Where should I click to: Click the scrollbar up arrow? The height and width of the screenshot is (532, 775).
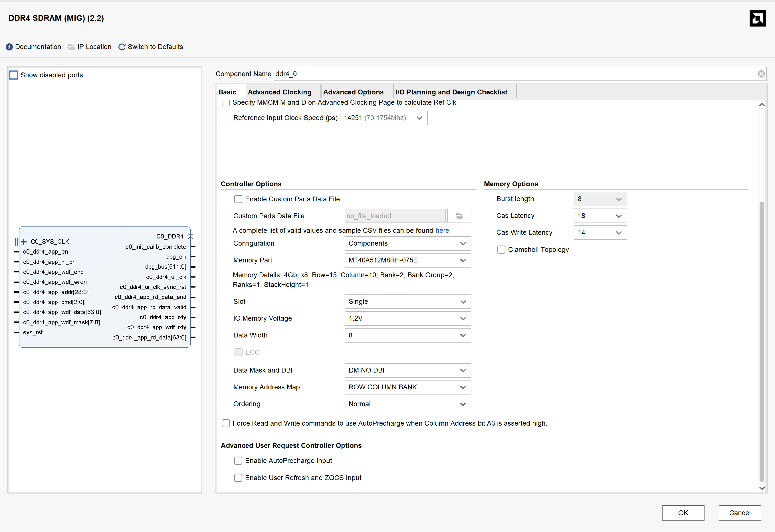pyautogui.click(x=762, y=105)
